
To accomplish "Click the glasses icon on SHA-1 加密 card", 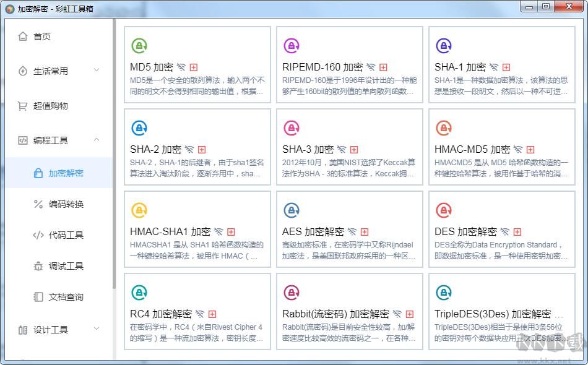I will 493,67.
